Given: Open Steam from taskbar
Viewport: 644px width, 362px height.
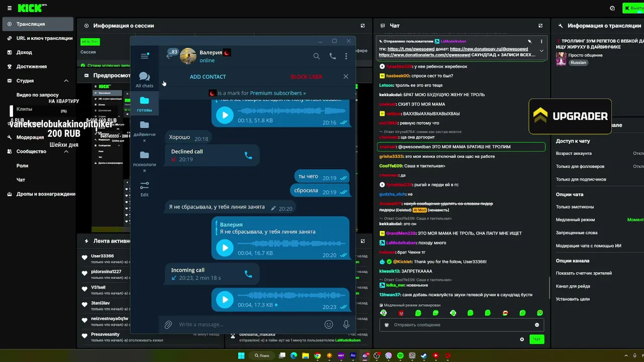Looking at the screenshot, I should pyautogui.click(x=424, y=355).
